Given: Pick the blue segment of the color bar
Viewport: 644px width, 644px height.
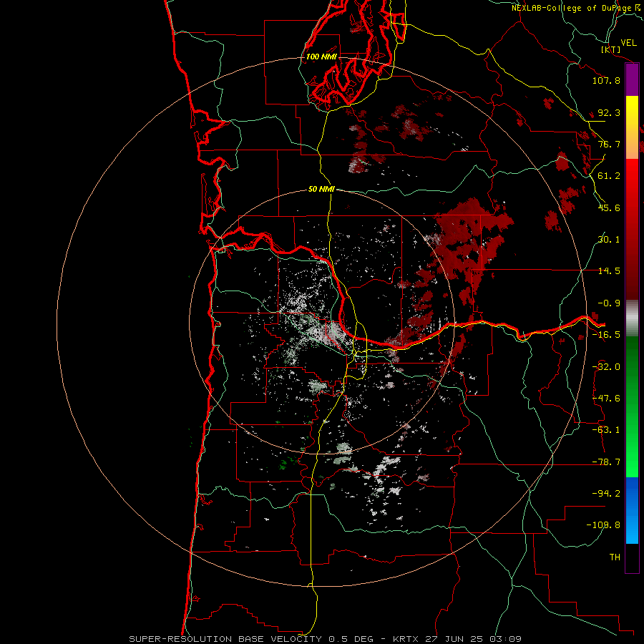Looking at the screenshot, I should [x=632, y=510].
